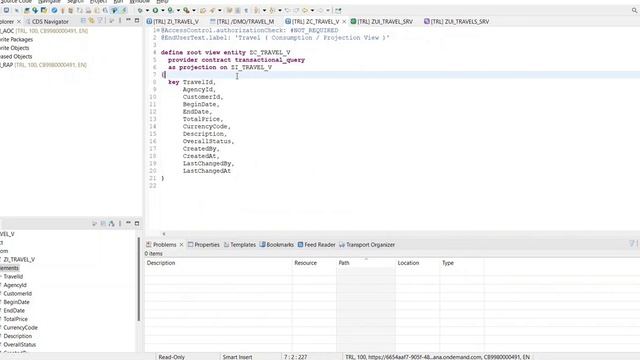Image resolution: width=640 pixels, height=360 pixels.
Task: Switch to the Templates tab
Action: pyautogui.click(x=240, y=245)
